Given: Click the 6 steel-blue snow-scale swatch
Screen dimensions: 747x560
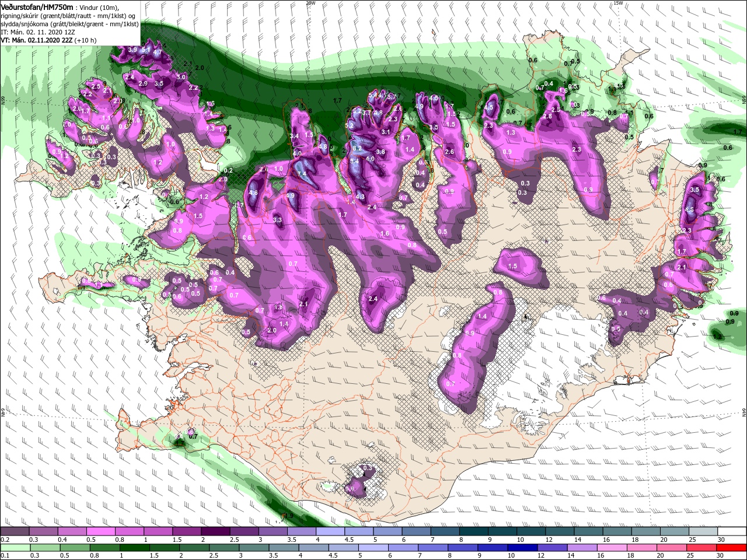Looking at the screenshot, I should pos(416,531).
